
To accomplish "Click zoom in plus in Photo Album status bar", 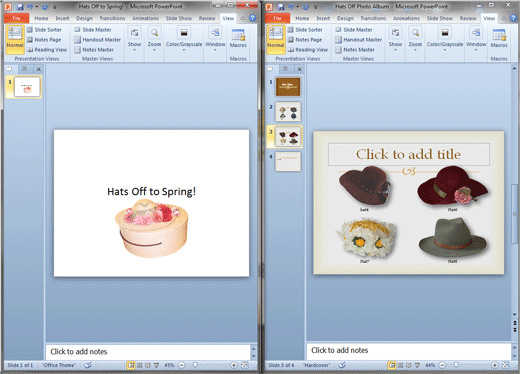I will click(495, 365).
